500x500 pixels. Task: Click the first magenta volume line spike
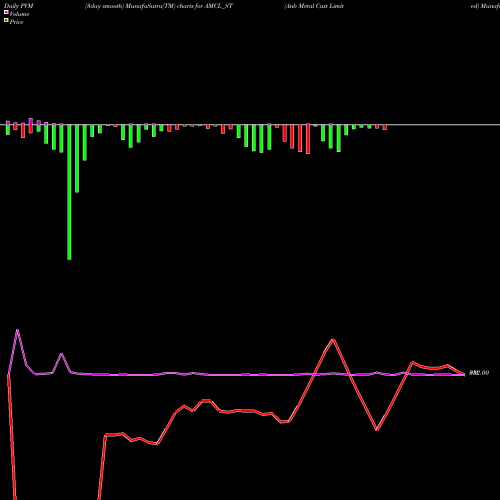(x=17, y=330)
